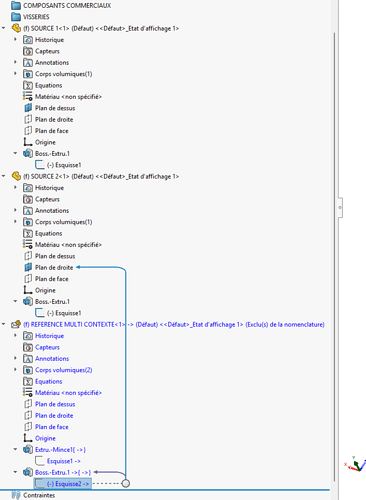This screenshot has width=366, height=500.
Task: Select Plan de dessus under SOURCE 2
Action: (55, 256)
